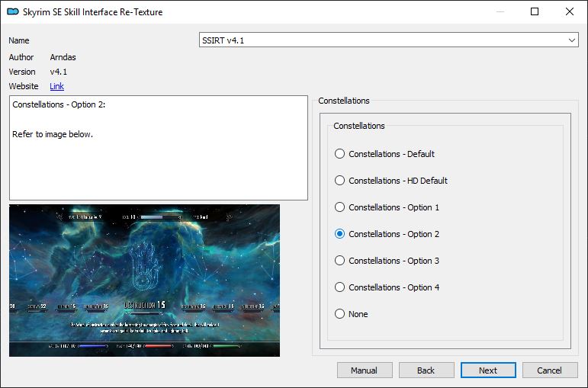Close the Skill Interface Re-Texture window

570,12
